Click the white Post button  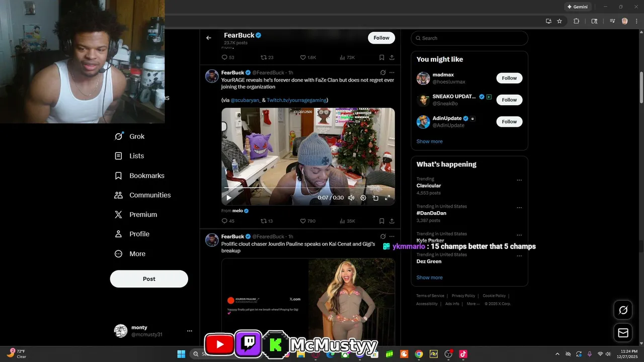pyautogui.click(x=149, y=279)
